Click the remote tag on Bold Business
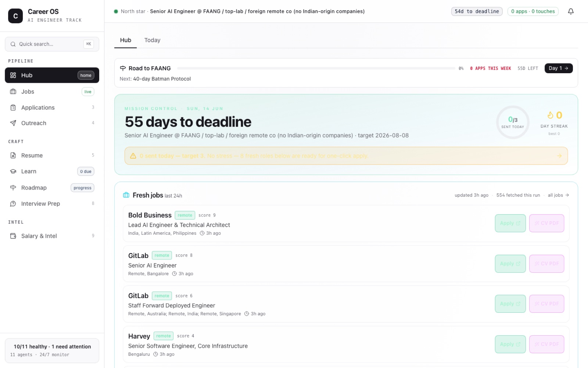The width and height of the screenshot is (588, 368). [x=185, y=215]
